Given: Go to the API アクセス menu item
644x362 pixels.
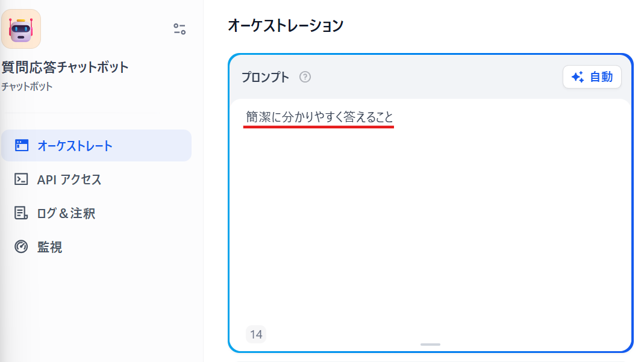Looking at the screenshot, I should click(x=96, y=179).
